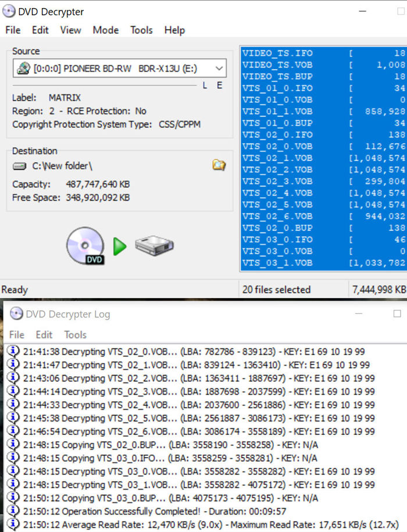
Task: Select VIDEO_TS.IFO in the file list
Action: click(x=324, y=53)
